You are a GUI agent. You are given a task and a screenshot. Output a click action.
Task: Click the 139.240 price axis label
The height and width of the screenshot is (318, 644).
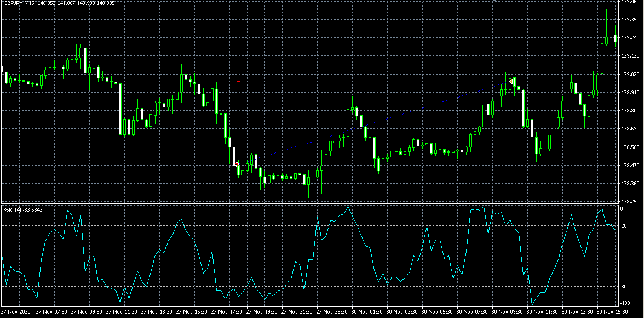630,37
